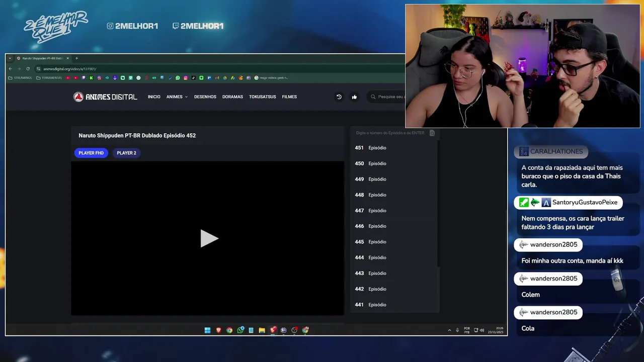Viewport: 644px width, 362px height.
Task: View site information icon in address bar
Action: coord(38,69)
